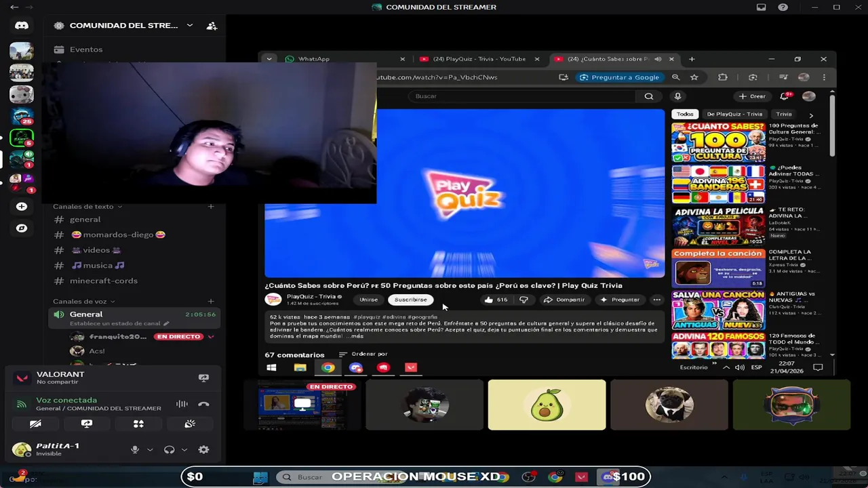The width and height of the screenshot is (868, 488).
Task: Open Discord help icon in title bar
Action: pos(783,7)
